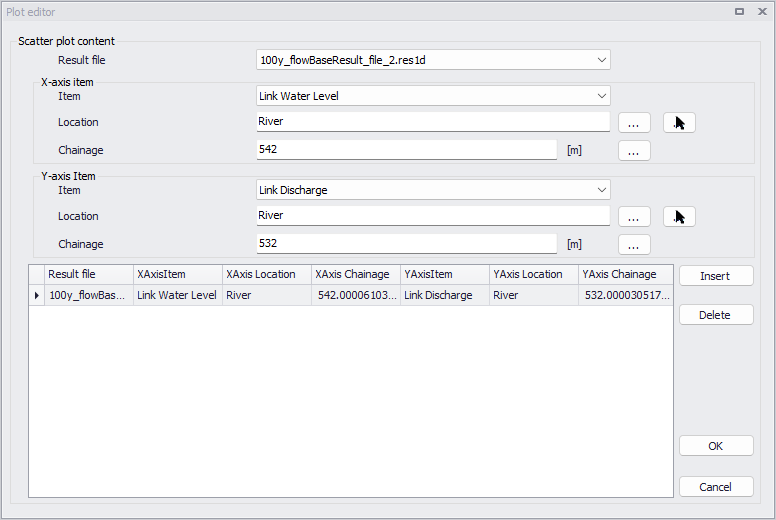Focus the X-axis Location field containing River

[x=433, y=122]
